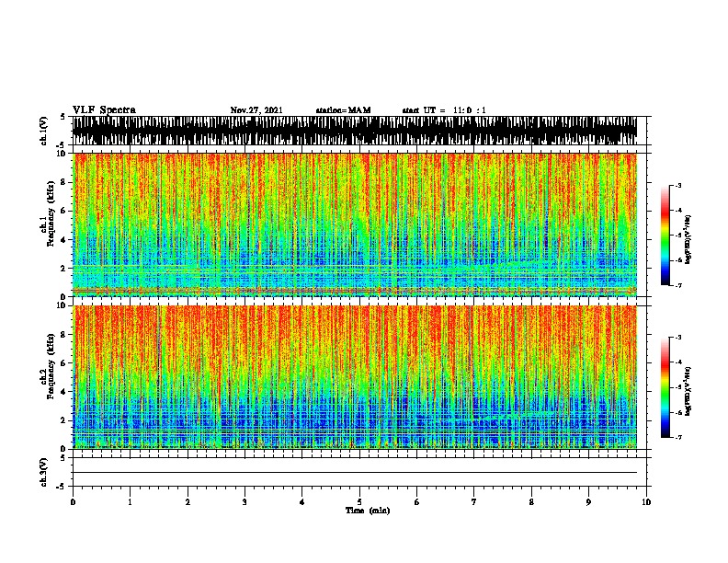Click the "station=MAM" label

coord(343,110)
